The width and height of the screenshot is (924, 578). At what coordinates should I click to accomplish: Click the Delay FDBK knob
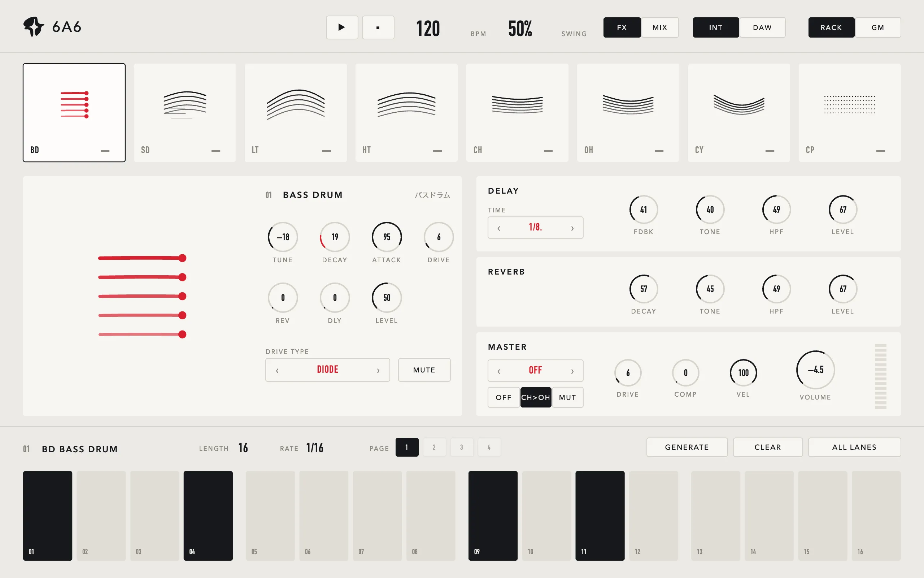pos(644,210)
